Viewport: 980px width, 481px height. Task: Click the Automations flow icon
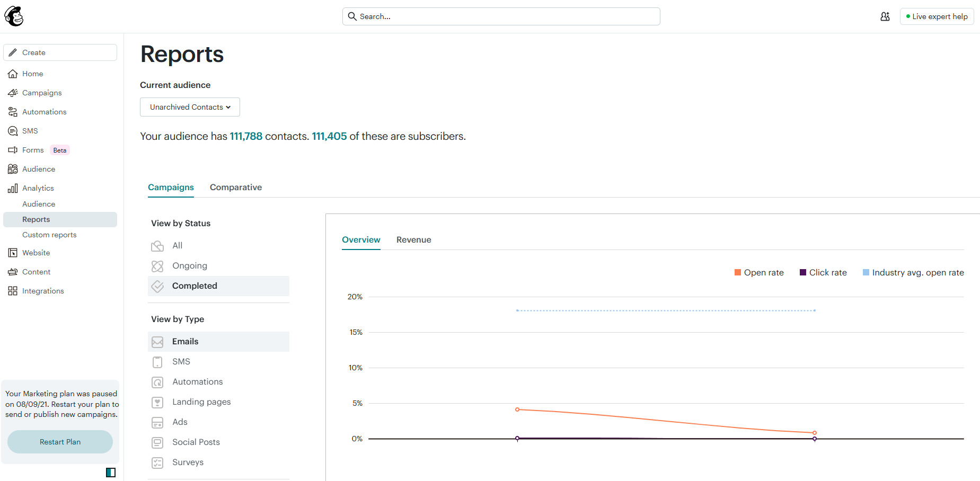(13, 112)
